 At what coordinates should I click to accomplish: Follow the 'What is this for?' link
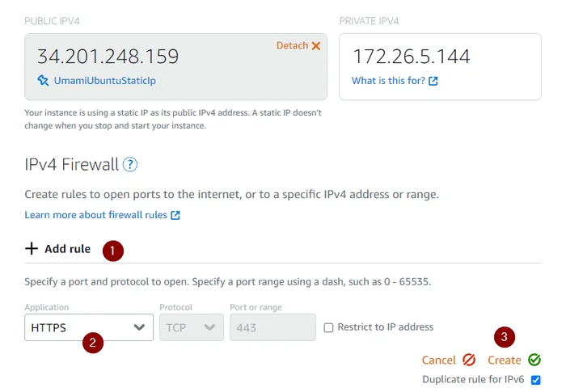coord(388,81)
